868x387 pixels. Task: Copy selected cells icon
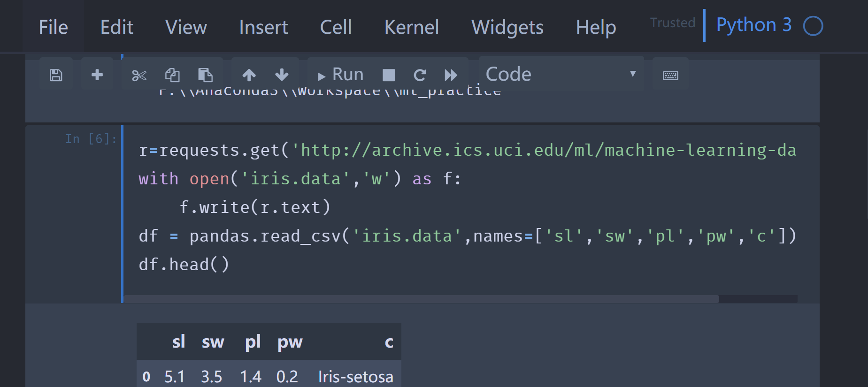pos(172,75)
